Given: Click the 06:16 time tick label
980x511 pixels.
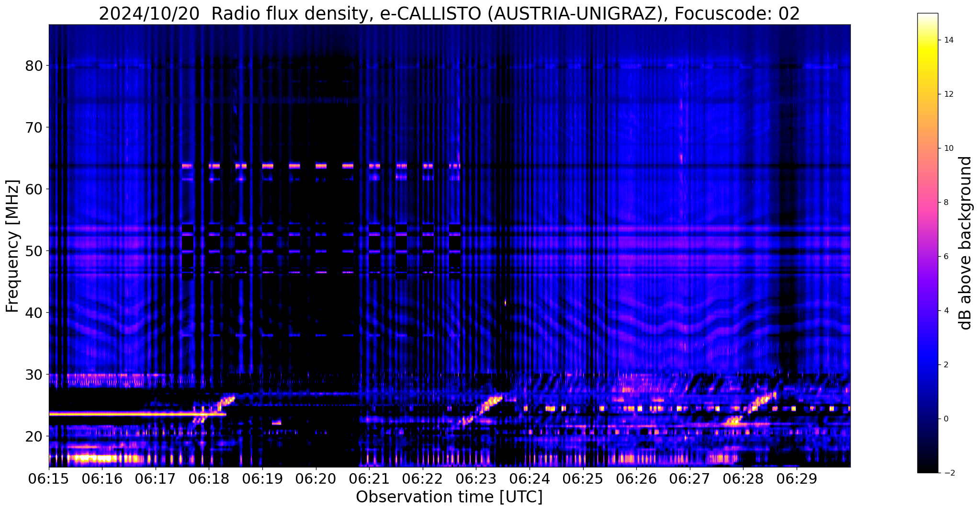Looking at the screenshot, I should click(102, 478).
